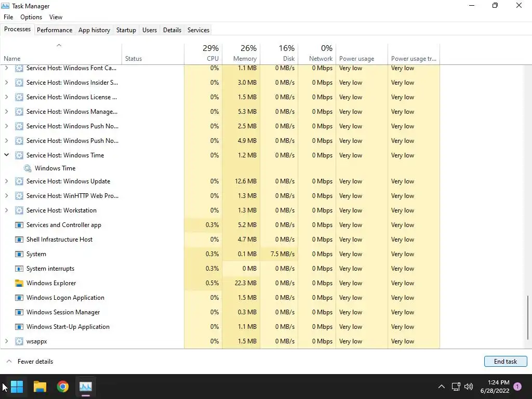532x399 pixels.
Task: Select the Windows Time child service
Action: (220, 168)
